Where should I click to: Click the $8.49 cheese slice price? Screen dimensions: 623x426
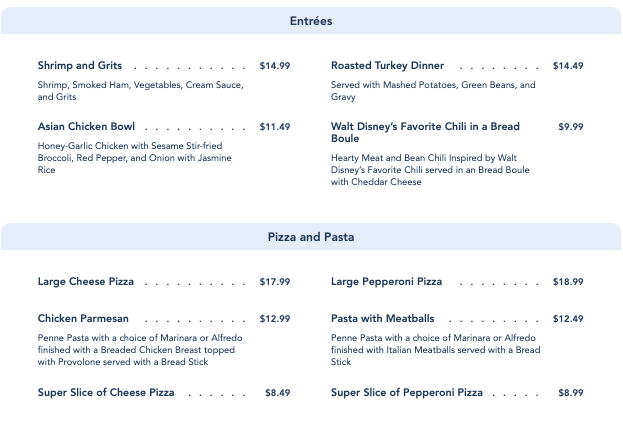click(277, 393)
